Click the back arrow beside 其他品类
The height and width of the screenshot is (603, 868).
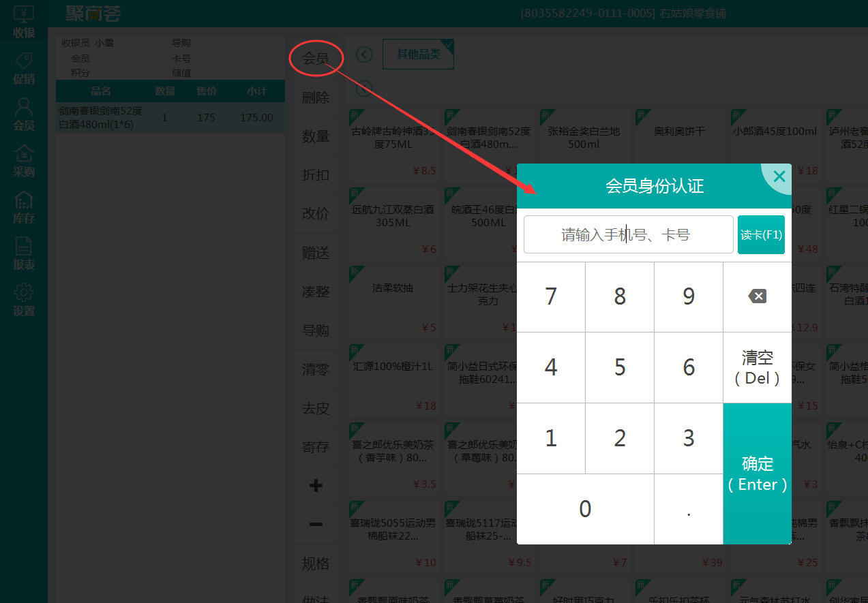364,55
